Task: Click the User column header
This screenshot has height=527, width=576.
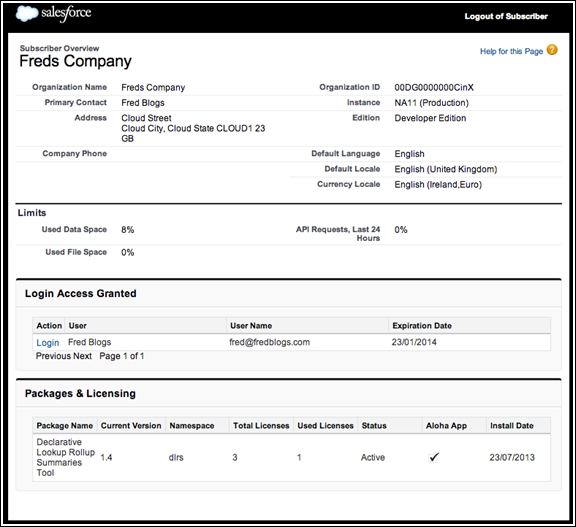Action: (145, 326)
